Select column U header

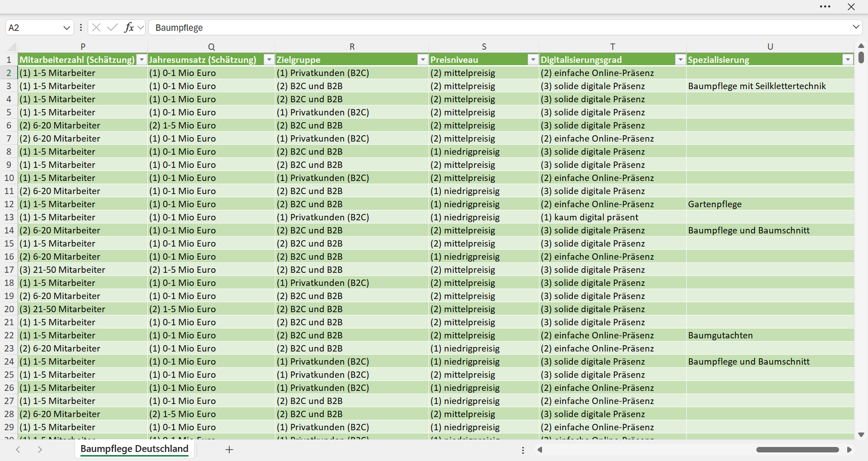click(x=770, y=47)
